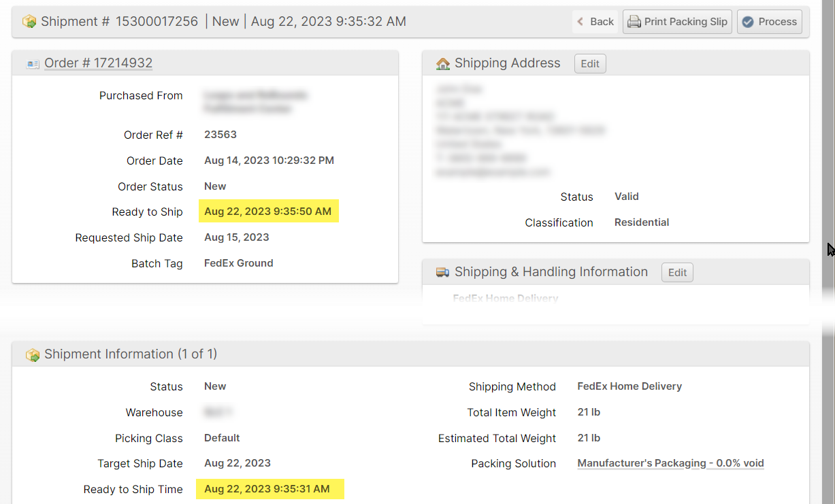Click the order card icon beside Order #

pos(33,64)
